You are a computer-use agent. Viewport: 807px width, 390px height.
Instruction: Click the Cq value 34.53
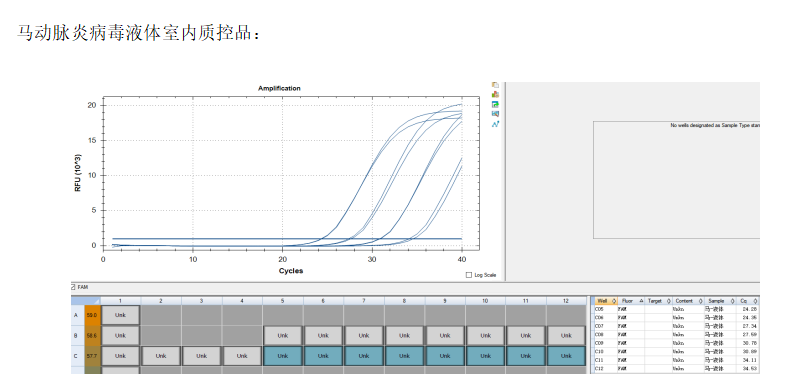click(750, 368)
